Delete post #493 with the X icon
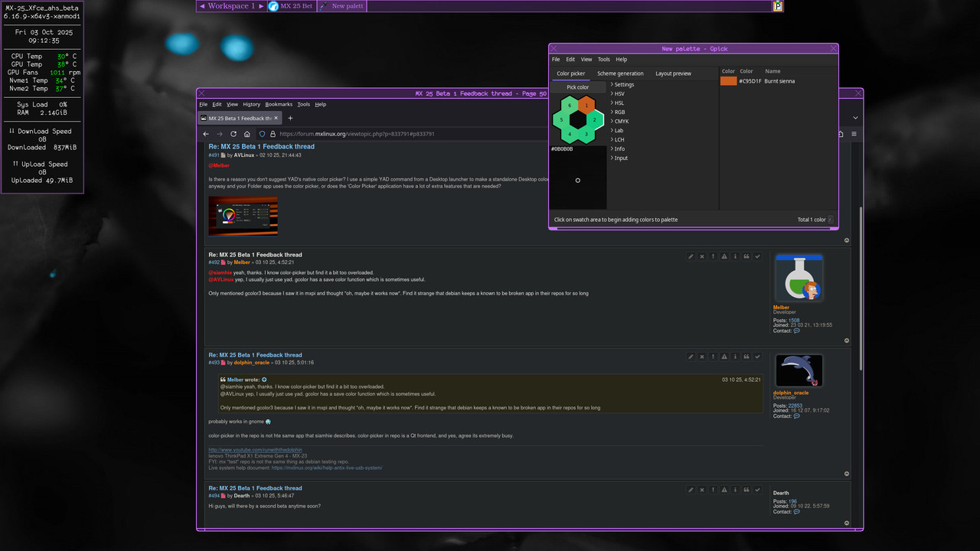980x551 pixels. pos(702,357)
